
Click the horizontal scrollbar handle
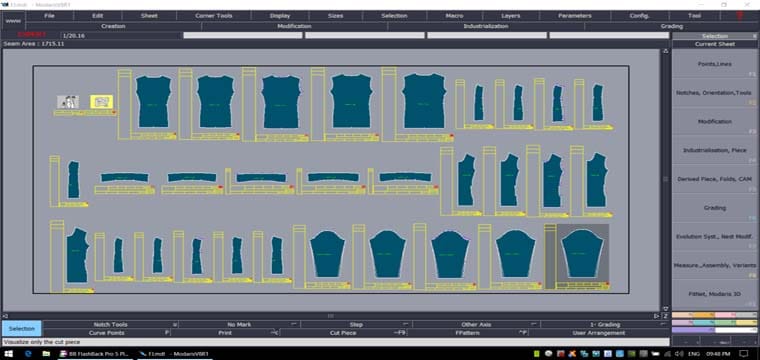(331, 315)
